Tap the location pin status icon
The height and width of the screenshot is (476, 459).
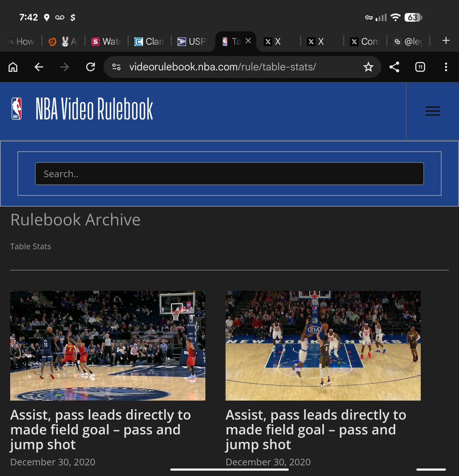pyautogui.click(x=47, y=17)
